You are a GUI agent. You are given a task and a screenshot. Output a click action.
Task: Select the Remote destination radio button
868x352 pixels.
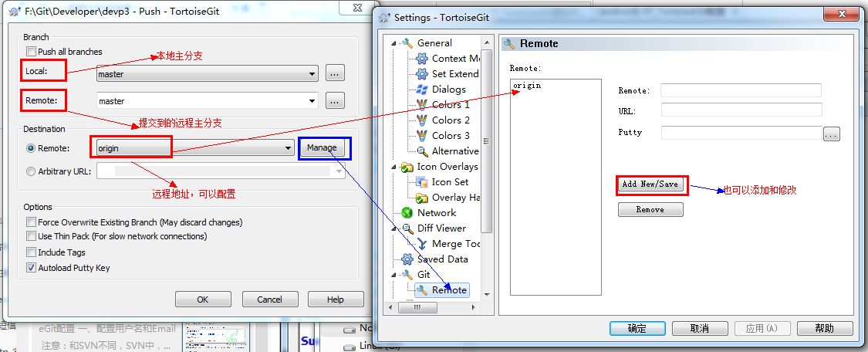click(30, 148)
